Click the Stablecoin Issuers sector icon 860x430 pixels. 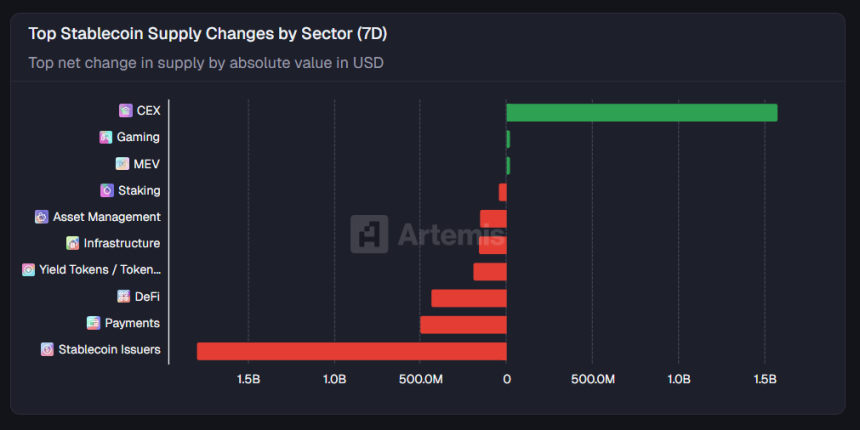(47, 350)
